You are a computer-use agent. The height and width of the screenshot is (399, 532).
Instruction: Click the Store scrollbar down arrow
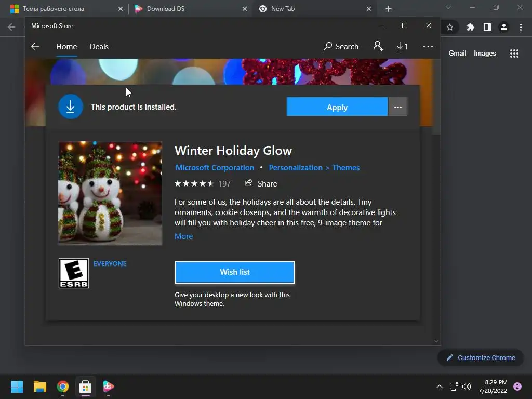[436, 341]
